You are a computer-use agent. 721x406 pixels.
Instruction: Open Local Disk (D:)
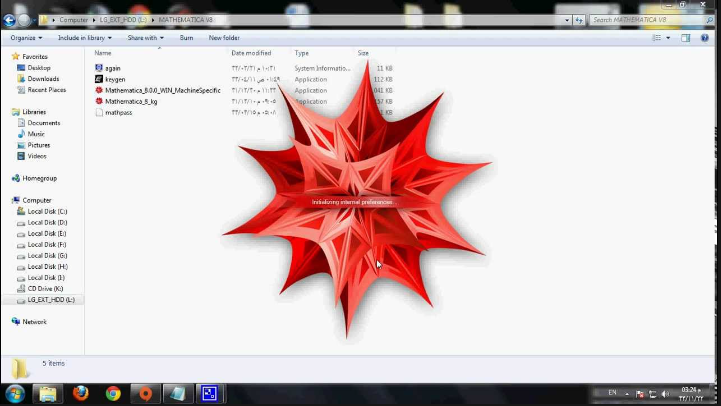(47, 223)
